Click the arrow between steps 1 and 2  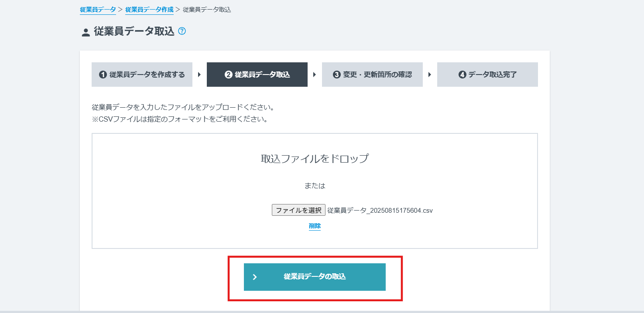click(199, 75)
